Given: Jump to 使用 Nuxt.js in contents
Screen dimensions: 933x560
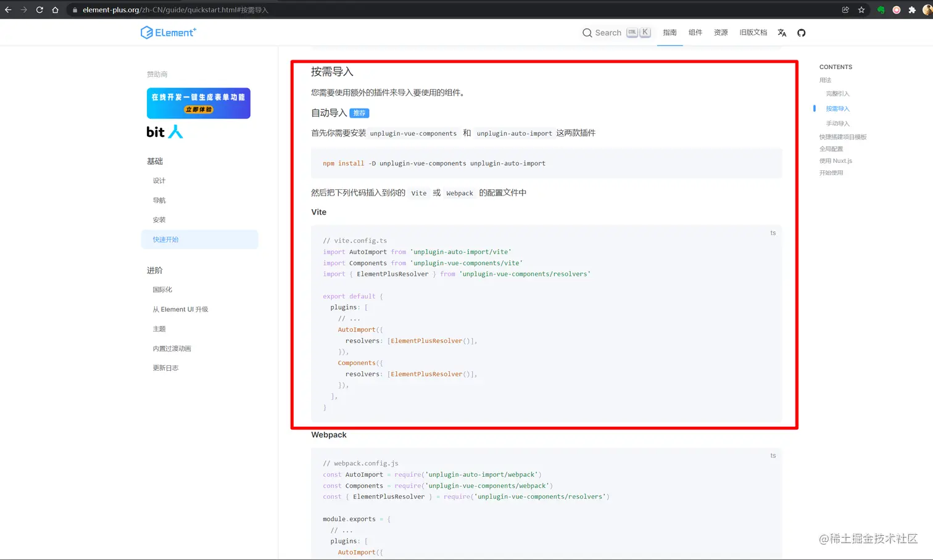Looking at the screenshot, I should (x=836, y=161).
